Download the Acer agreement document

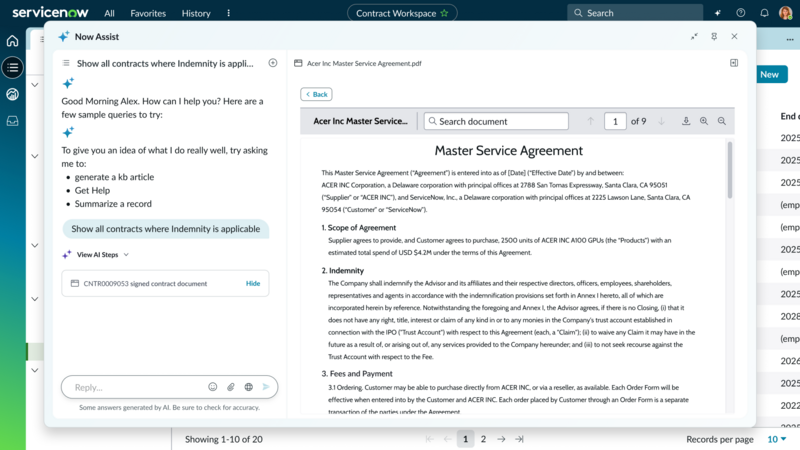(686, 121)
